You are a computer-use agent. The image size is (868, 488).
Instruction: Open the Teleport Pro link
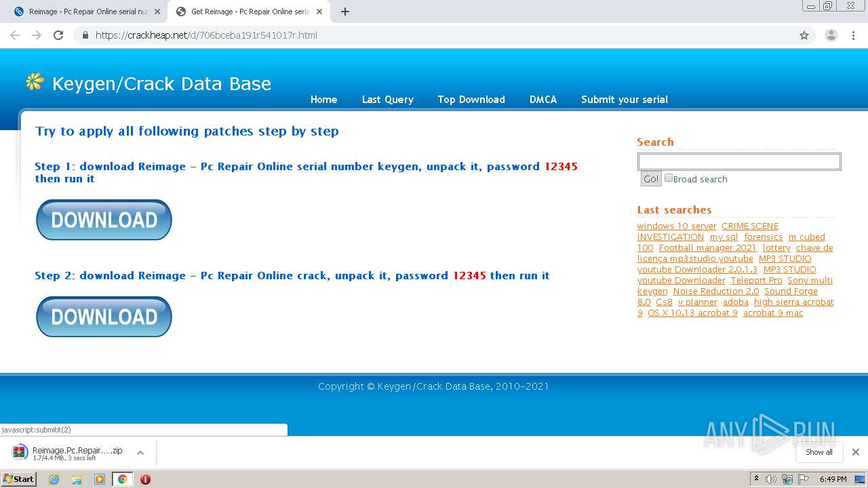(756, 280)
